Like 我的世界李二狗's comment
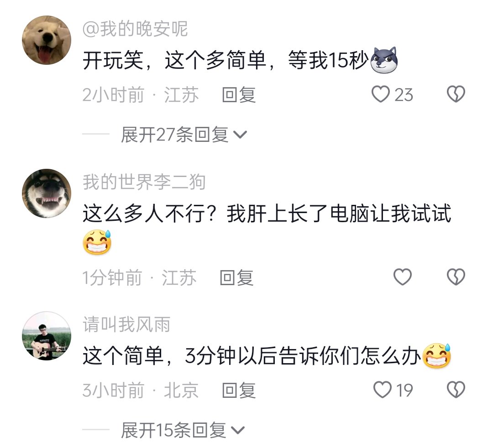 (x=403, y=277)
